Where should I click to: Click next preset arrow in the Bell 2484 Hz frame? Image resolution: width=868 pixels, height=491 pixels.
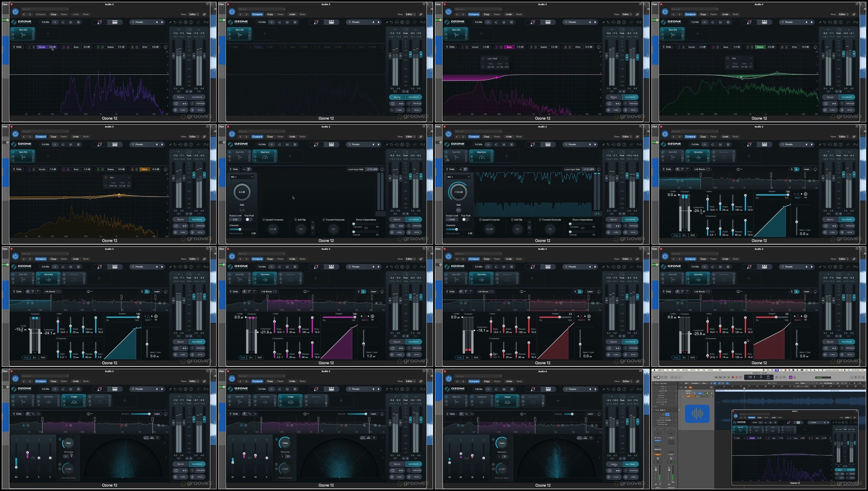162,144
